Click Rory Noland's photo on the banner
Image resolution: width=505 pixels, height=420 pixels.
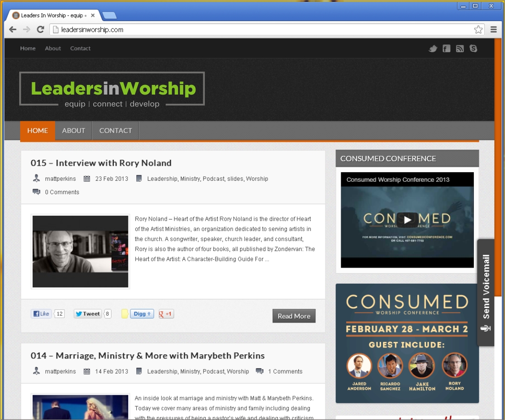click(454, 365)
